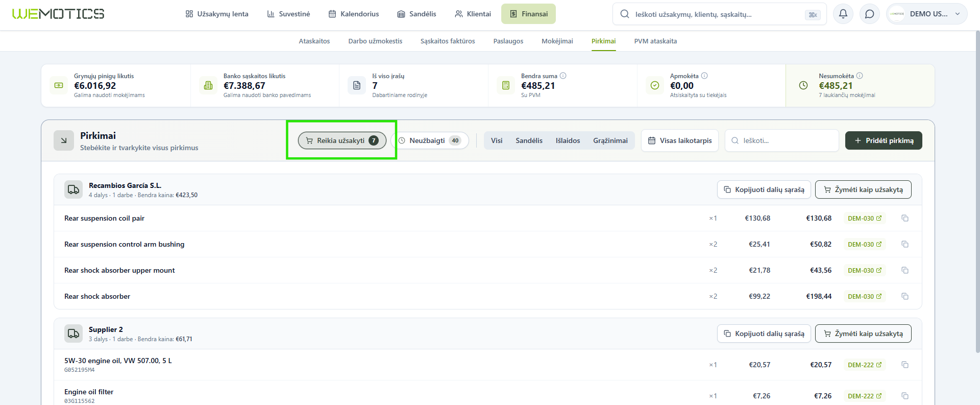This screenshot has height=405, width=980.
Task: Open Klientai in main navigation
Action: (473, 14)
